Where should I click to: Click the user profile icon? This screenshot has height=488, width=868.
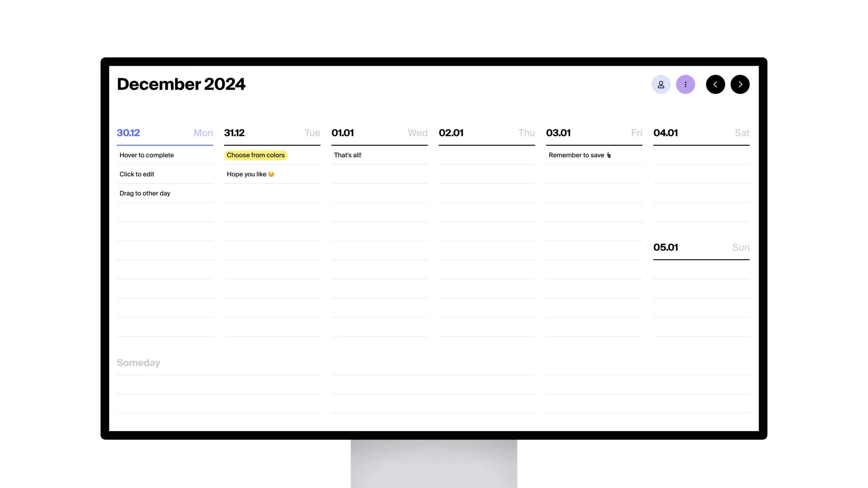click(661, 84)
